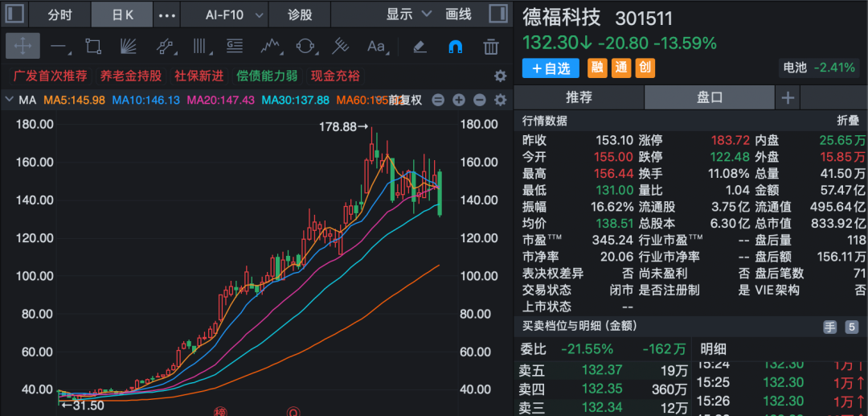868x416 pixels.
Task: Click the 31.50 low price label
Action: 82,406
